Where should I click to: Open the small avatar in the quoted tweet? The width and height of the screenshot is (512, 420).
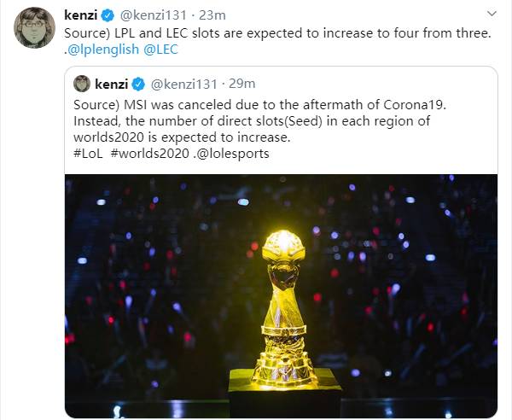[82, 84]
